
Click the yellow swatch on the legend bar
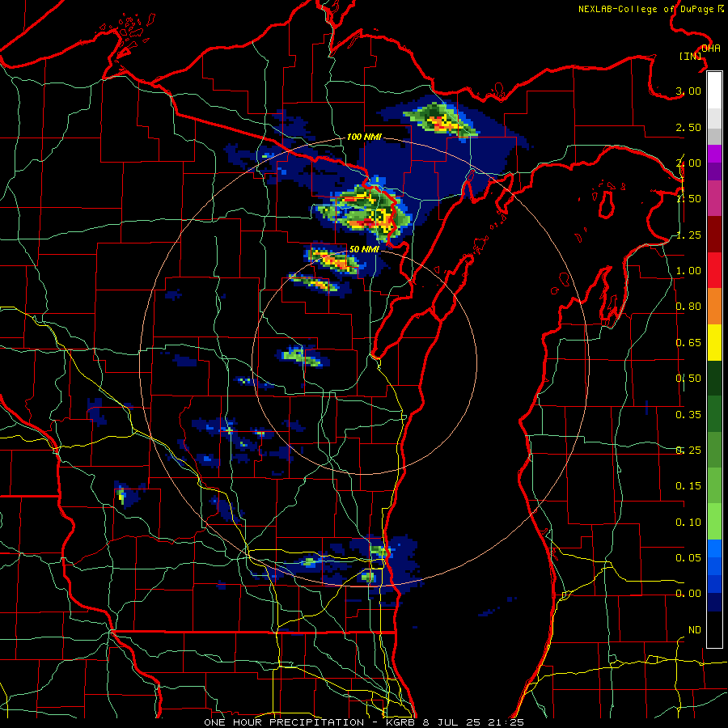coord(714,343)
